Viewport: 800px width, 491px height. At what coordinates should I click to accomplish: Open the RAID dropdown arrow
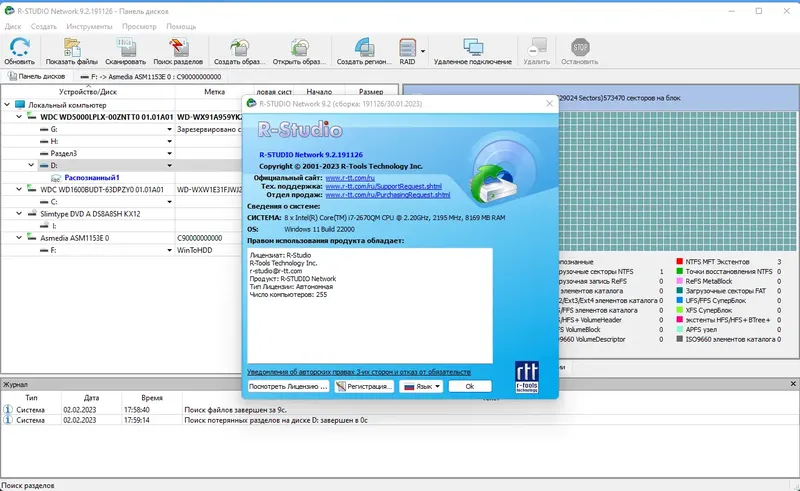(x=423, y=51)
